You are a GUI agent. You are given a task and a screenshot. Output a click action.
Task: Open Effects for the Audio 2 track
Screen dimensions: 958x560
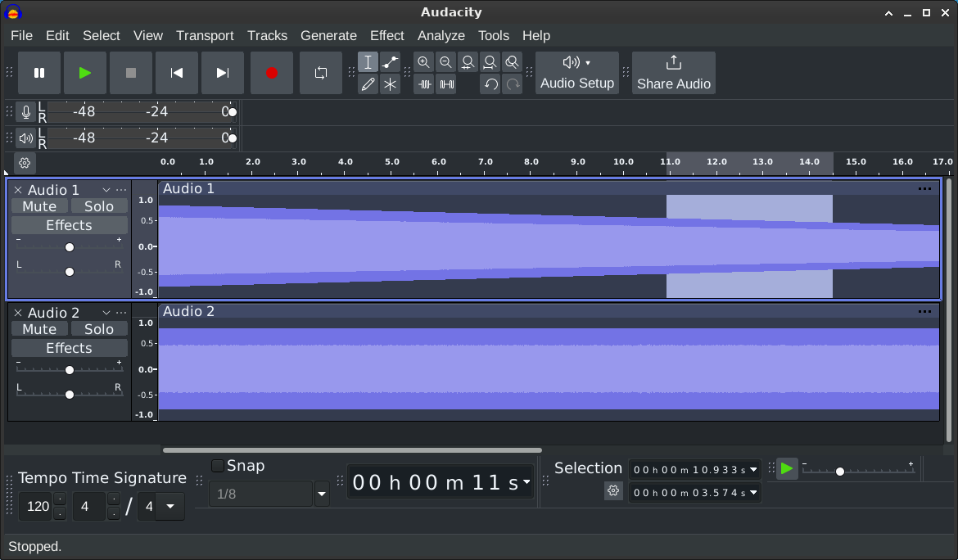coord(69,347)
